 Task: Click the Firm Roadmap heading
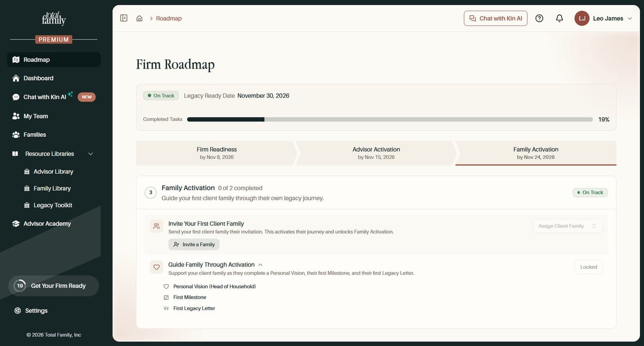coord(175,64)
